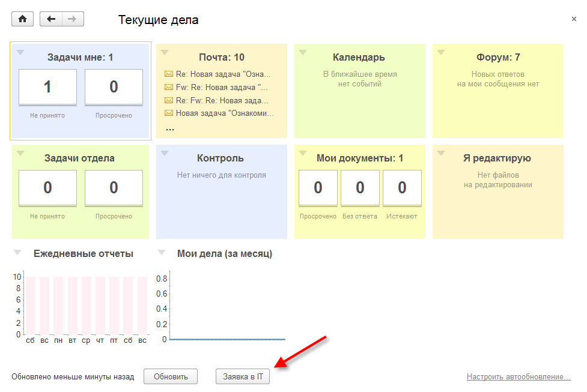The image size is (587, 392).
Task: Open the Форум widget menu triangle
Action: tap(441, 52)
